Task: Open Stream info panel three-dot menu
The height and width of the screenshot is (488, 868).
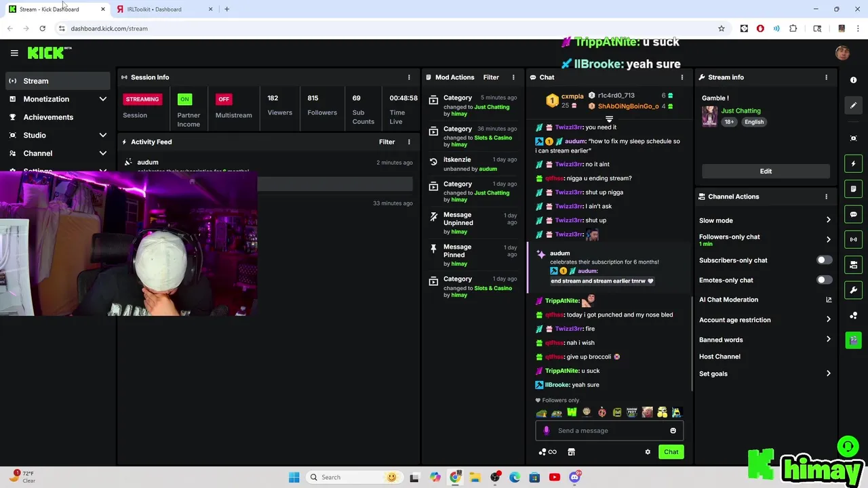Action: pyautogui.click(x=826, y=77)
